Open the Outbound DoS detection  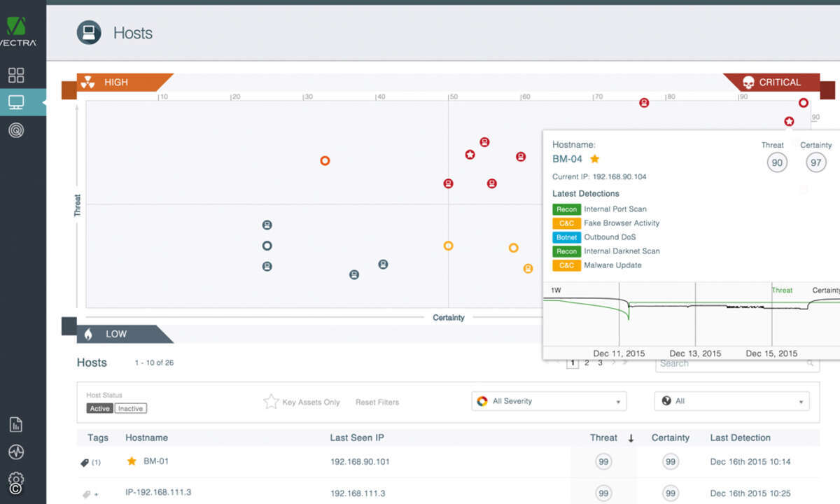pyautogui.click(x=610, y=237)
